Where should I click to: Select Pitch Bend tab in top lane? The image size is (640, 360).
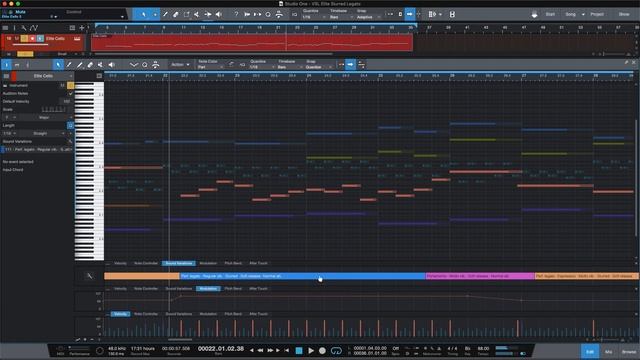pyautogui.click(x=233, y=263)
